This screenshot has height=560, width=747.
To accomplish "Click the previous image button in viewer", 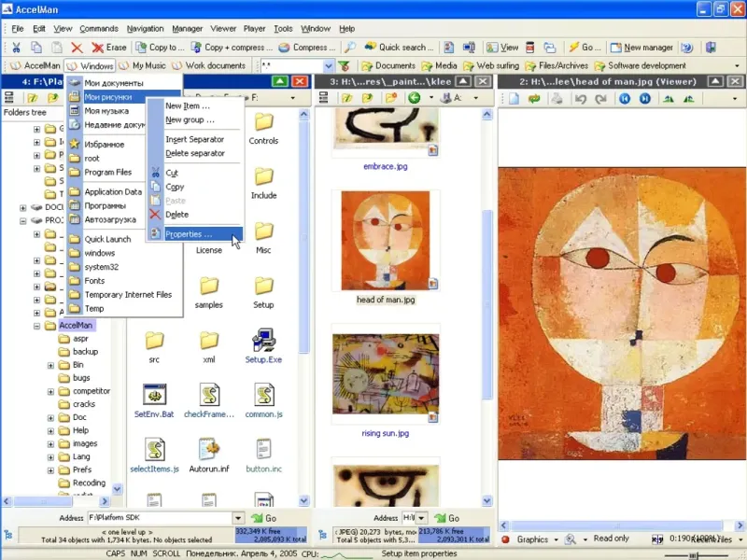I will point(625,99).
